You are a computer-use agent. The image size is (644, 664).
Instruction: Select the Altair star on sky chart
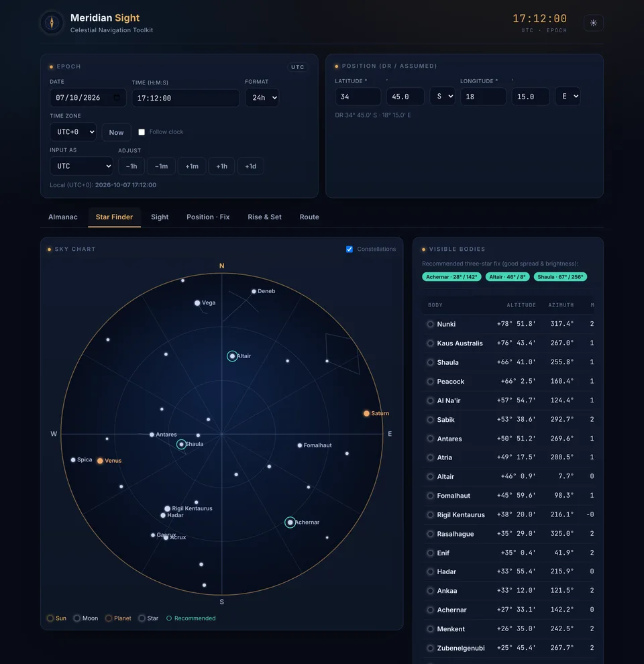pos(231,356)
